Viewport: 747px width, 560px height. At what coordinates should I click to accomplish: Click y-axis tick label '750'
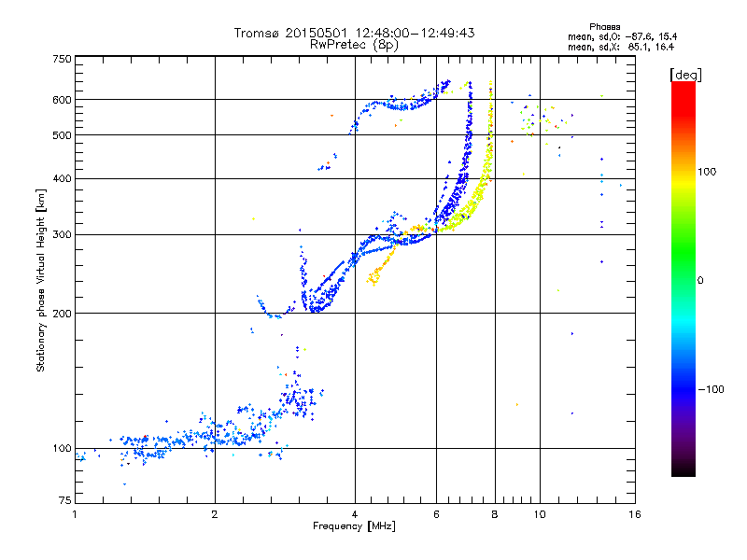62,59
